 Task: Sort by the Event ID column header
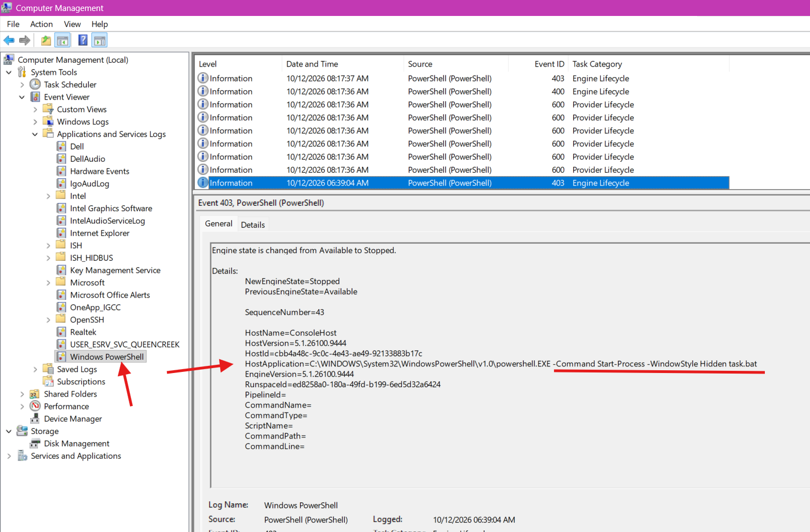pyautogui.click(x=539, y=64)
